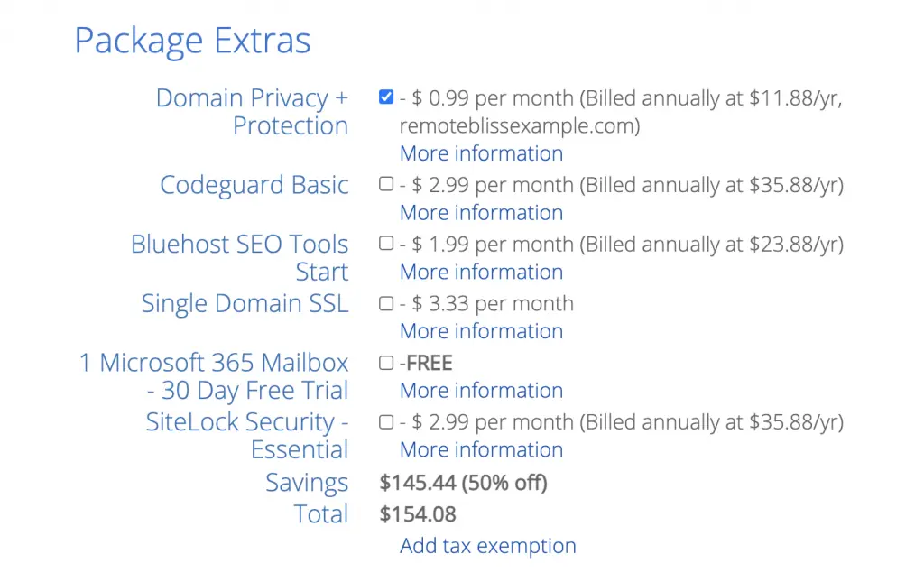
Task: Click the Bluehost SEO Tools Start label
Action: click(239, 257)
